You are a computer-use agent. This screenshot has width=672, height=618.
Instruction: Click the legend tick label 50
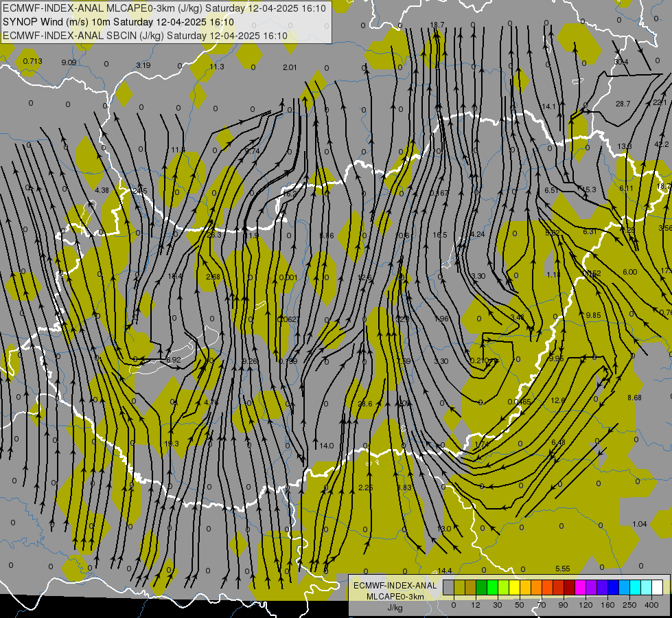(x=520, y=605)
